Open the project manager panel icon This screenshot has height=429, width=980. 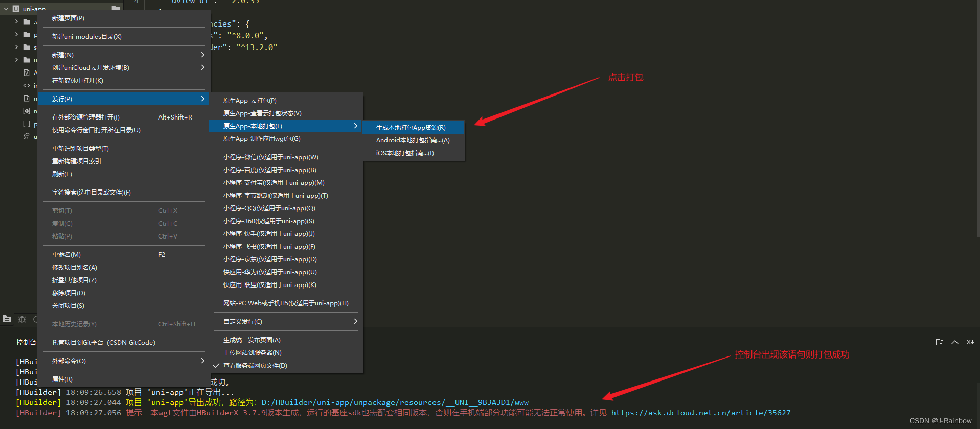coord(7,319)
